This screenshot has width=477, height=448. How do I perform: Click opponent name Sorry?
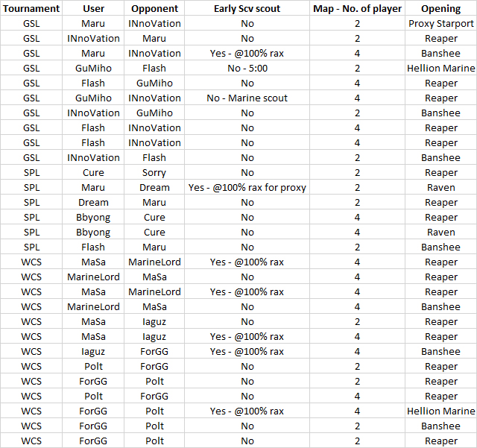(154, 172)
